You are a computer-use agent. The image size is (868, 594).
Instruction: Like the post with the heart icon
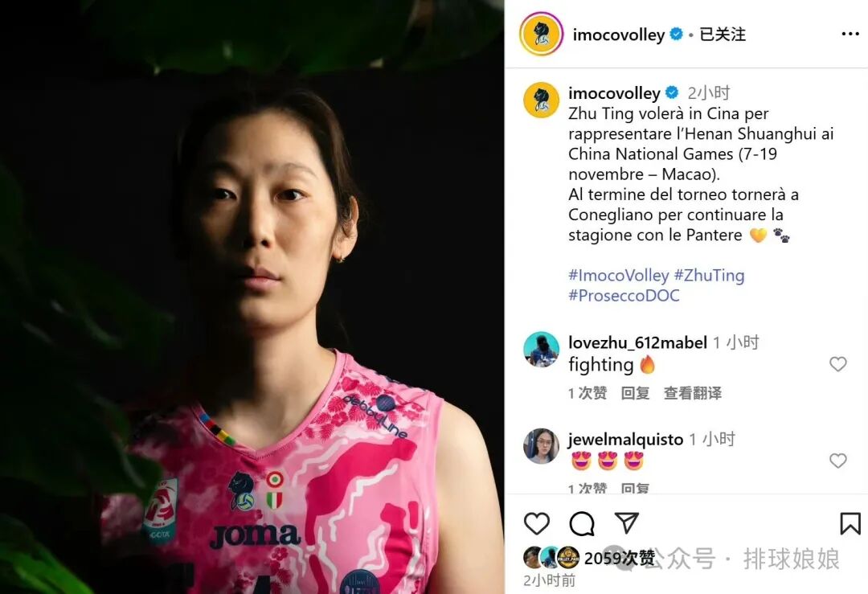click(x=536, y=523)
